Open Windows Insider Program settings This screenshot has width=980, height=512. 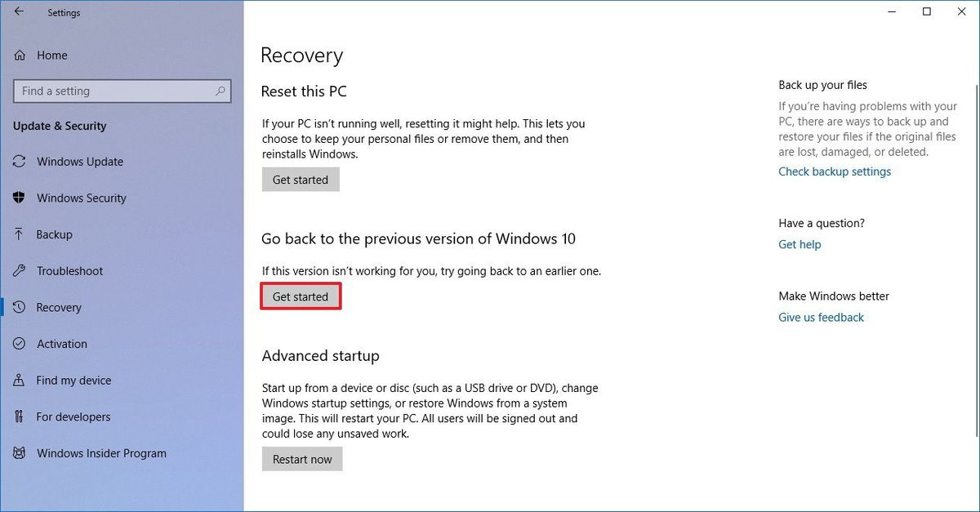[102, 453]
